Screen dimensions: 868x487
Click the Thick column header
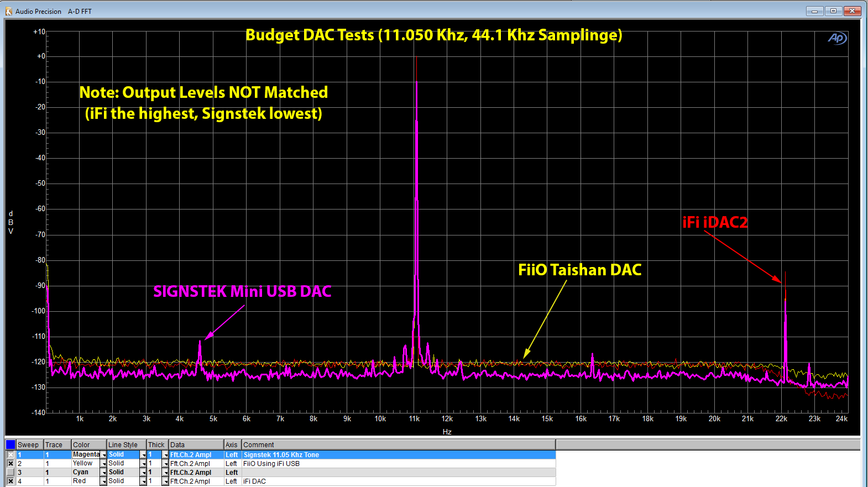pyautogui.click(x=158, y=444)
